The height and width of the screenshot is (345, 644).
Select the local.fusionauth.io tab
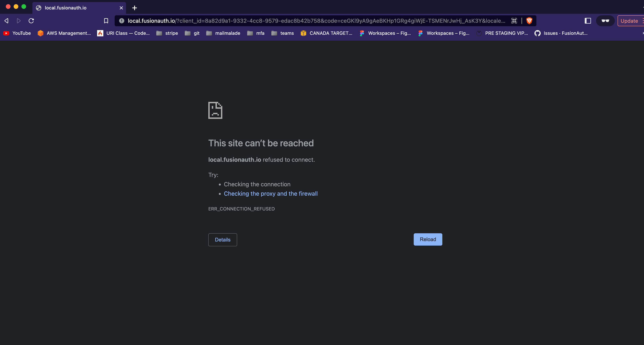[79, 8]
